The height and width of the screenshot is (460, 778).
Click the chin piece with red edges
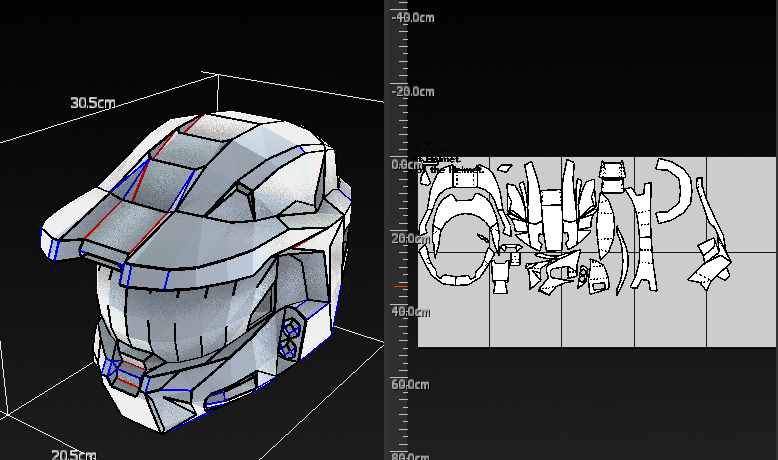pyautogui.click(x=129, y=375)
